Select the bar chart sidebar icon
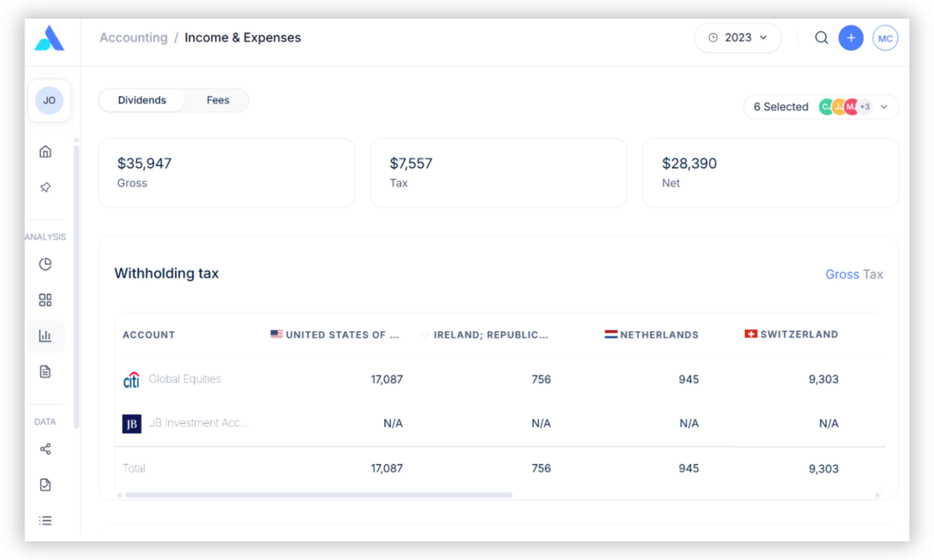Viewport: 934px width, 560px height. coord(45,335)
